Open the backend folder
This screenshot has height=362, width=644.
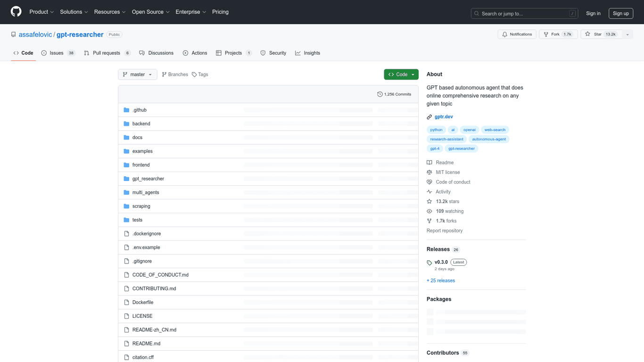click(x=141, y=123)
